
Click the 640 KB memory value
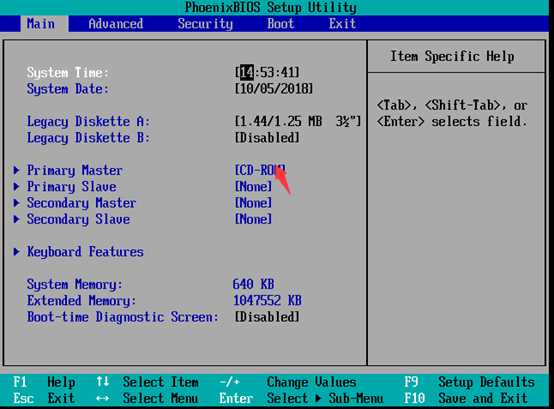point(253,284)
